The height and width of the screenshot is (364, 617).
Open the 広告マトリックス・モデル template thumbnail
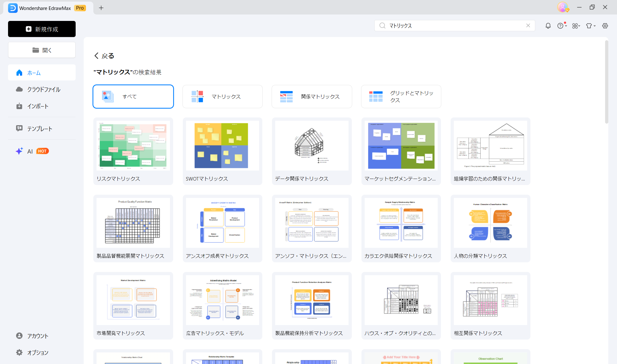coord(222,300)
